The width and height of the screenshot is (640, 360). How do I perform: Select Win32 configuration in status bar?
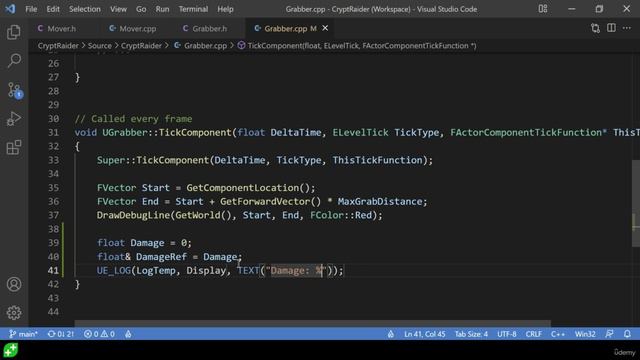click(x=585, y=334)
